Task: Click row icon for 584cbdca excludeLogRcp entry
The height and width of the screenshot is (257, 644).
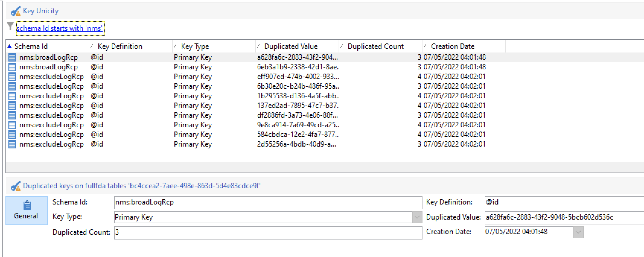Action: click(x=12, y=135)
